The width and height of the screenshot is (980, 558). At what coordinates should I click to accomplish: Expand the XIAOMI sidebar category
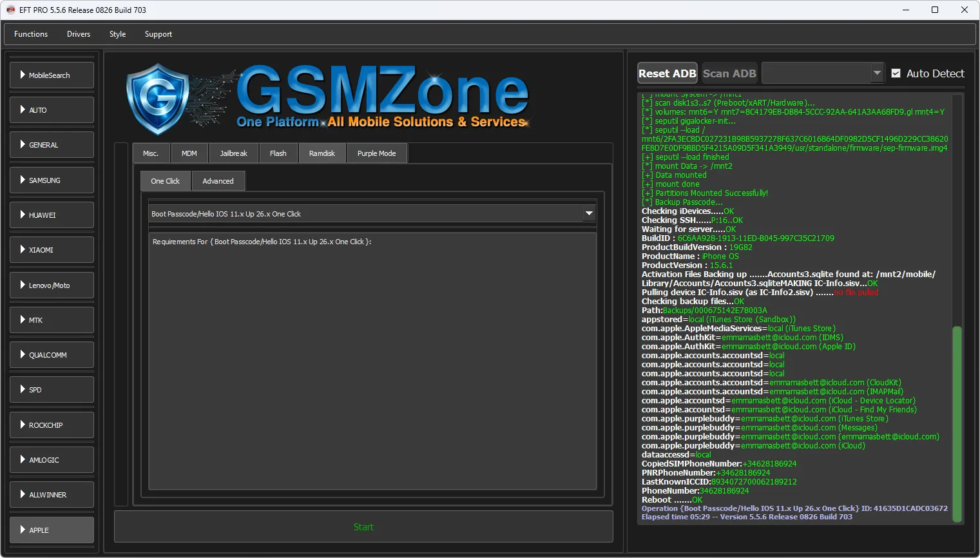(x=52, y=250)
